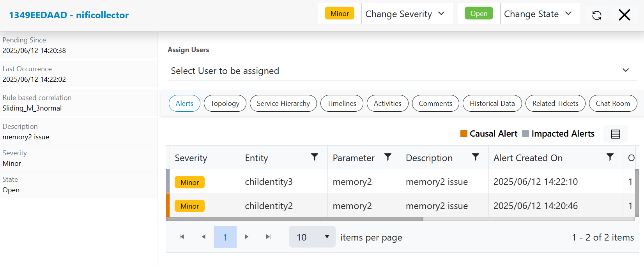The width and height of the screenshot is (644, 267).
Task: Click the refresh icon in header
Action: tap(596, 15)
